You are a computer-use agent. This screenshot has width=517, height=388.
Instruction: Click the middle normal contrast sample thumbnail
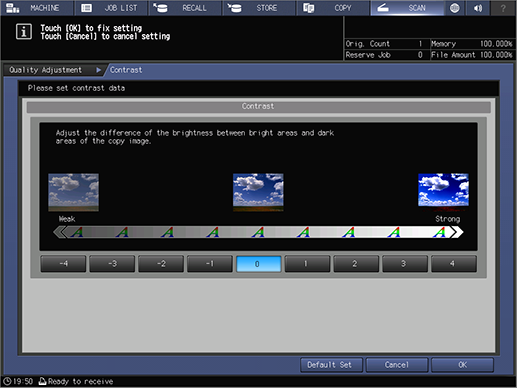tap(258, 192)
